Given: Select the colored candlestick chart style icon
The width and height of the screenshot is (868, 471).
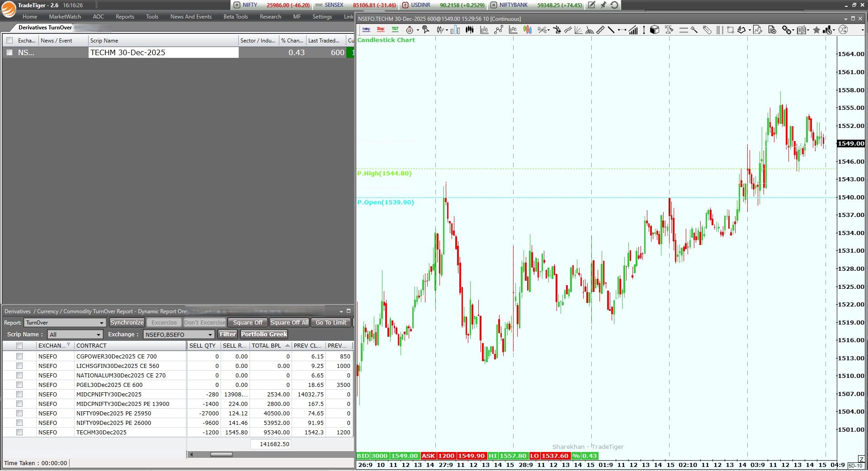Looking at the screenshot, I should tap(528, 30).
